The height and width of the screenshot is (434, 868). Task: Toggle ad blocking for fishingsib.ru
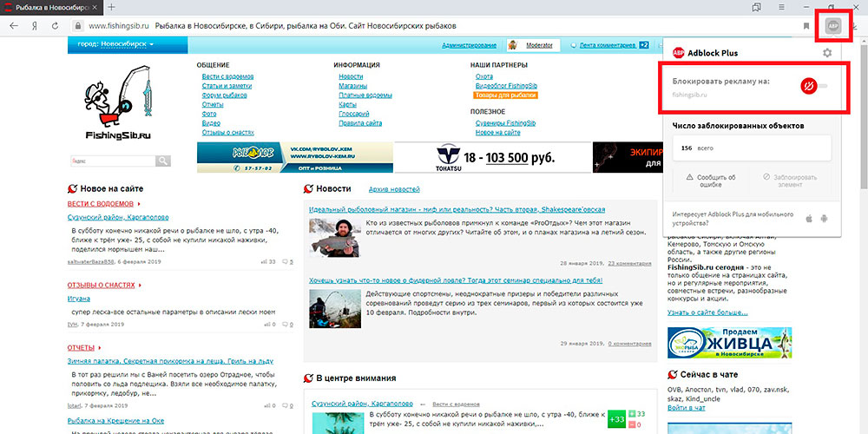pos(814,86)
